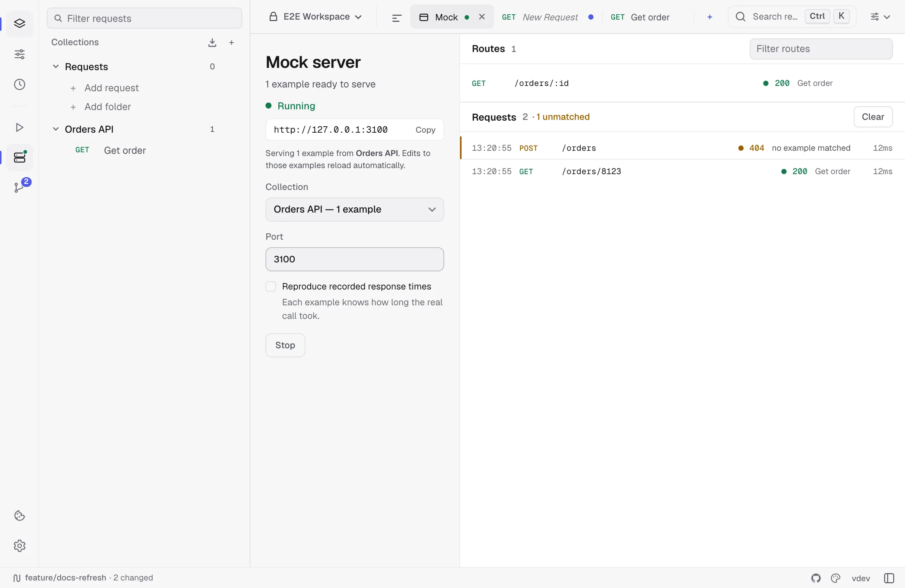905x588 pixels.
Task: Collapse the Orders API collection
Action: pyautogui.click(x=55, y=129)
